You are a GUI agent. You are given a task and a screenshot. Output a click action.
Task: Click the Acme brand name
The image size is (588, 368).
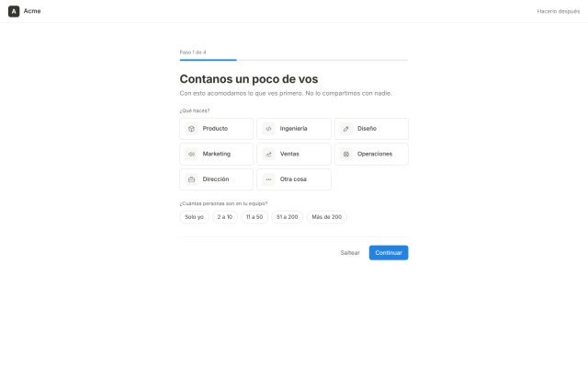32,11
